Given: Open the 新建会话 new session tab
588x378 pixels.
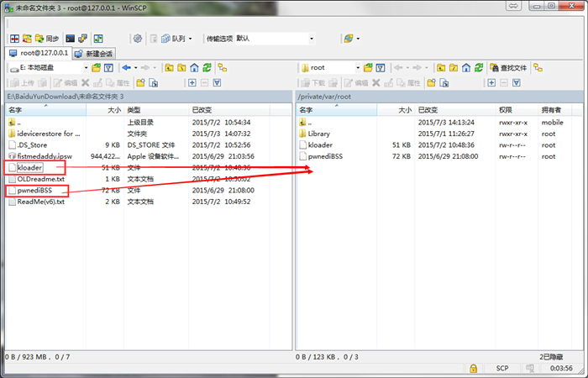Looking at the screenshot, I should [94, 54].
